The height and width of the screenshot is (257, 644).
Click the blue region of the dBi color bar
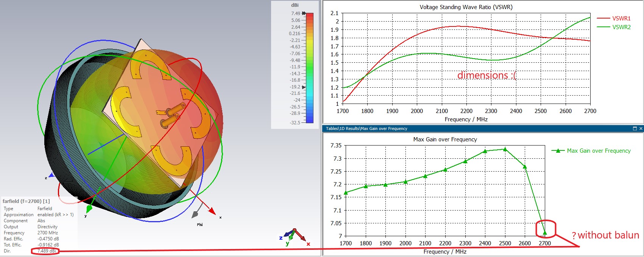(310, 118)
